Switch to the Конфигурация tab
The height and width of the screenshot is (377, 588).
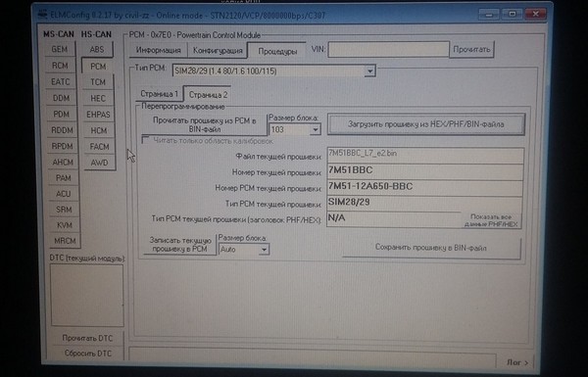218,50
